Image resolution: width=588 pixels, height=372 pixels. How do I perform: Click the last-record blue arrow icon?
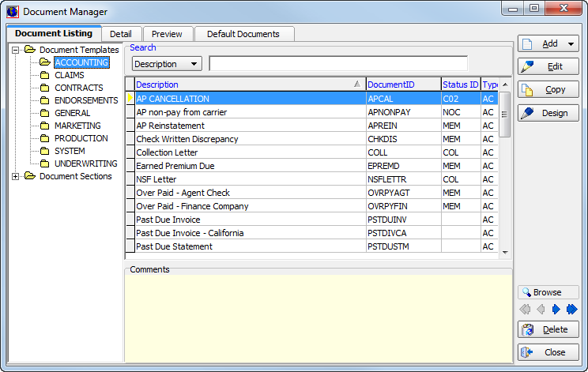pos(571,309)
